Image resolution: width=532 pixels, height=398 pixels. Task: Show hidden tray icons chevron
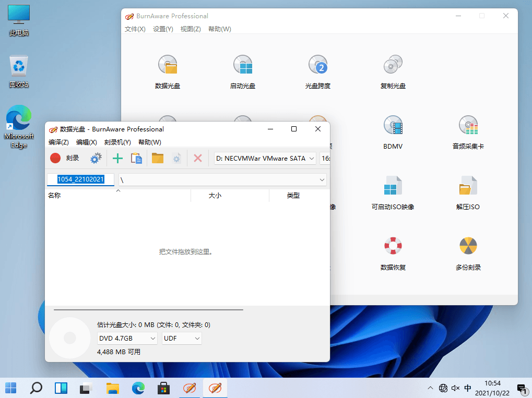[430, 388]
